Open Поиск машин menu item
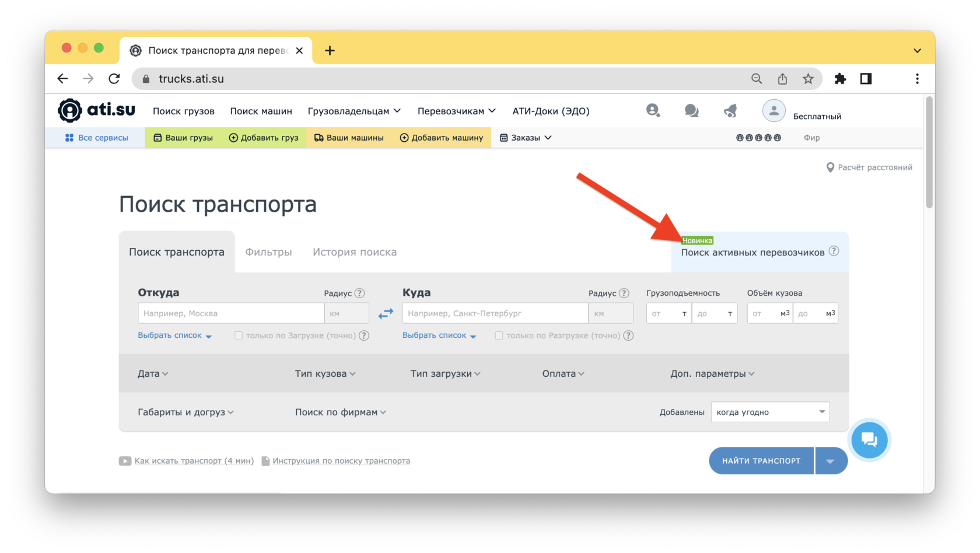This screenshot has width=980, height=553. [261, 111]
